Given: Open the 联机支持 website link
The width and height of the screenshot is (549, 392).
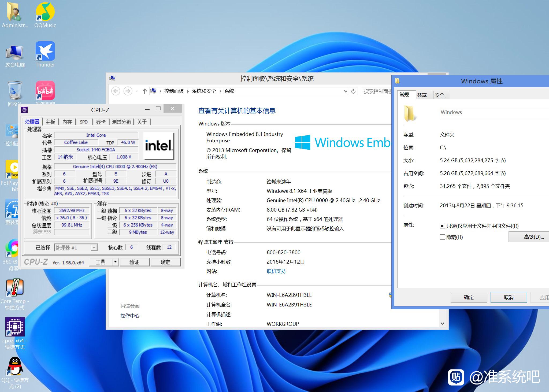Looking at the screenshot, I should click(276, 271).
